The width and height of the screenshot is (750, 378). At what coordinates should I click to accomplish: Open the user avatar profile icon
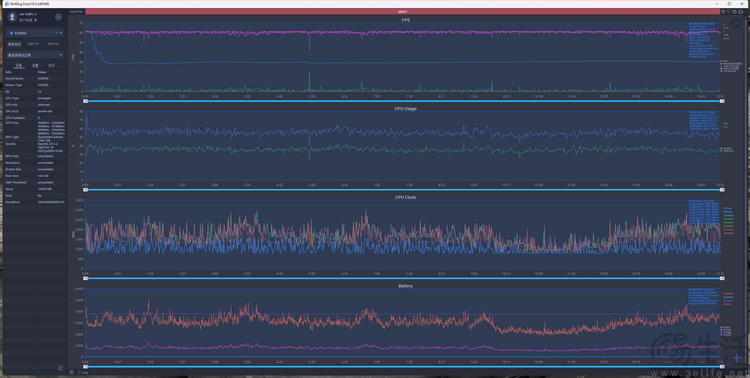point(12,17)
